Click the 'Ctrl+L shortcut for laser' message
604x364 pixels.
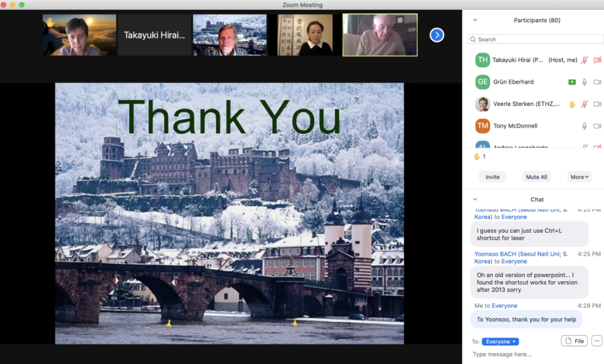pos(530,234)
